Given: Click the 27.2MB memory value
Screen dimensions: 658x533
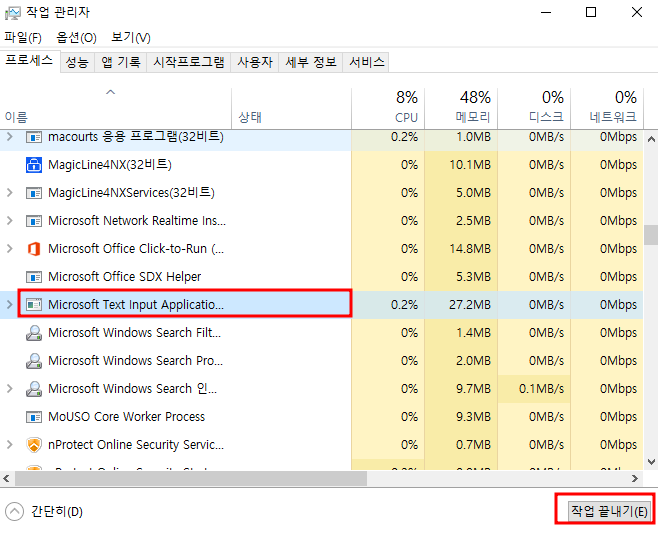Looking at the screenshot, I should click(x=470, y=305).
